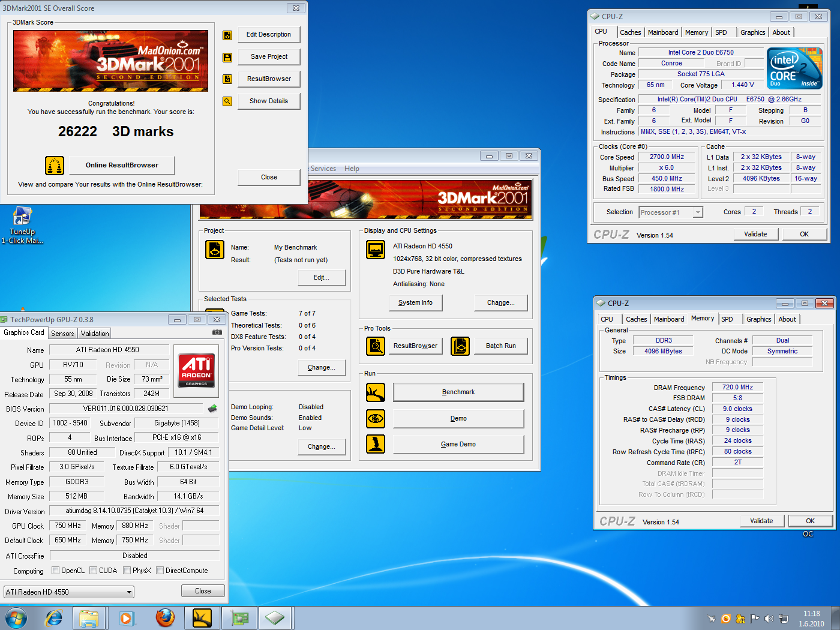
Task: Enable the DirectCompute checkbox
Action: (x=160, y=571)
